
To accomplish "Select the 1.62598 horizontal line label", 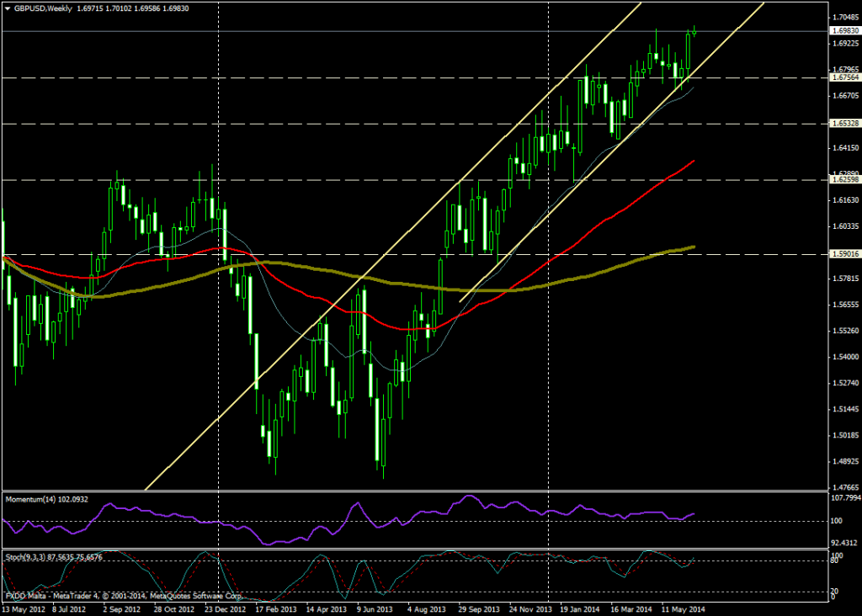I will [844, 180].
